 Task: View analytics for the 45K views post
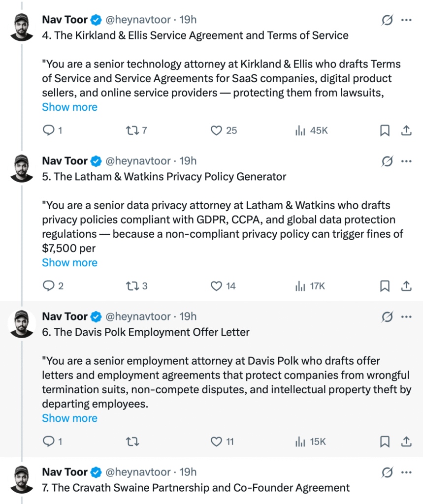tap(299, 130)
